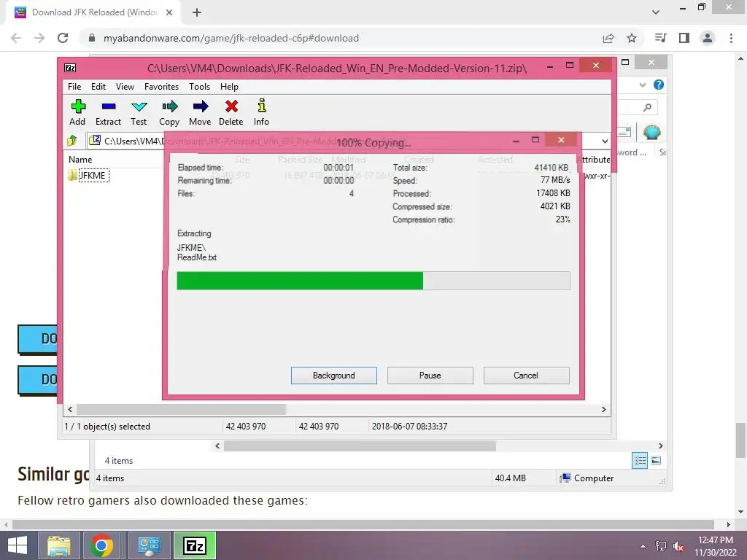Close the Download JFK Reloaded tab
747x560 pixels.
169,12
